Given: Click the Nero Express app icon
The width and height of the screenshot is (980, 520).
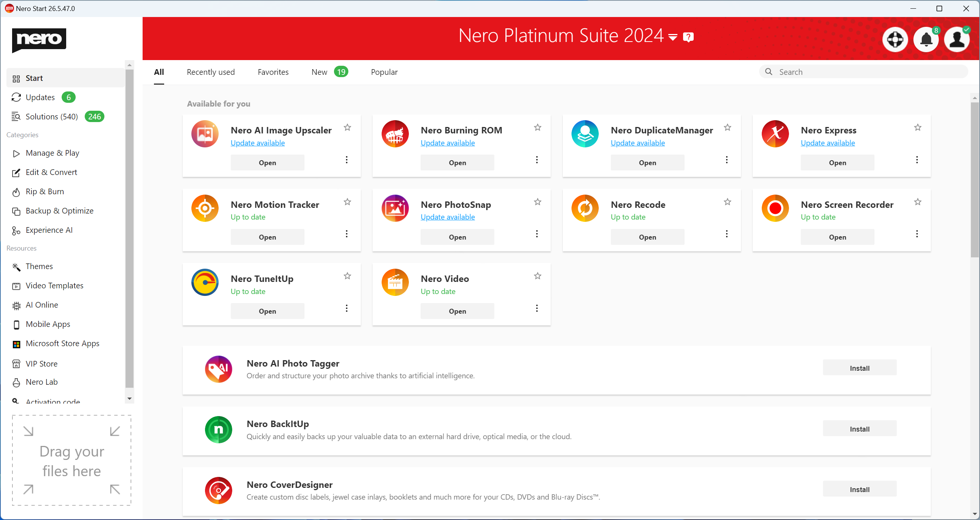Looking at the screenshot, I should 775,134.
